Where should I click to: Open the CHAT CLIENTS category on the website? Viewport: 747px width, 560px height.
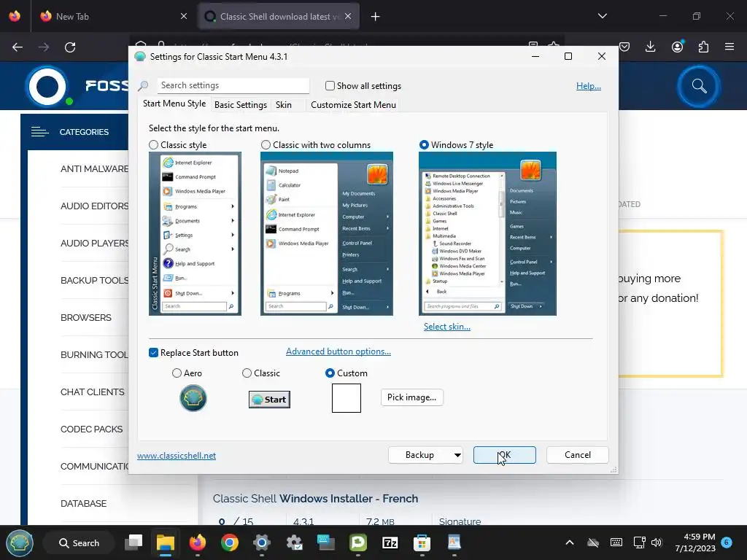[x=92, y=392]
